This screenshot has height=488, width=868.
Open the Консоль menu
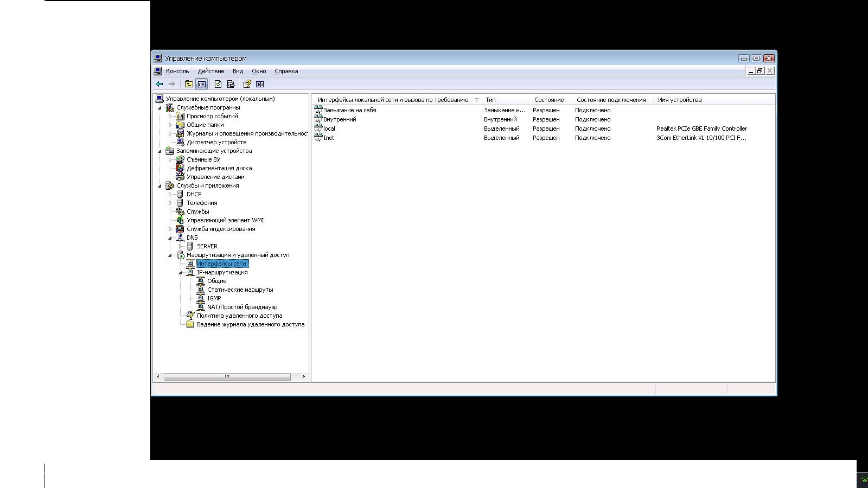pyautogui.click(x=177, y=71)
